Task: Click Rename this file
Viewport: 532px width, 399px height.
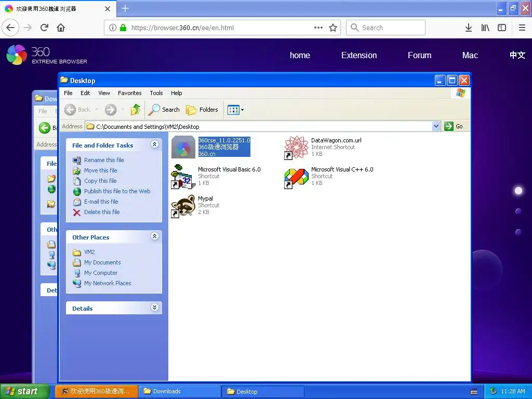Action: point(104,160)
